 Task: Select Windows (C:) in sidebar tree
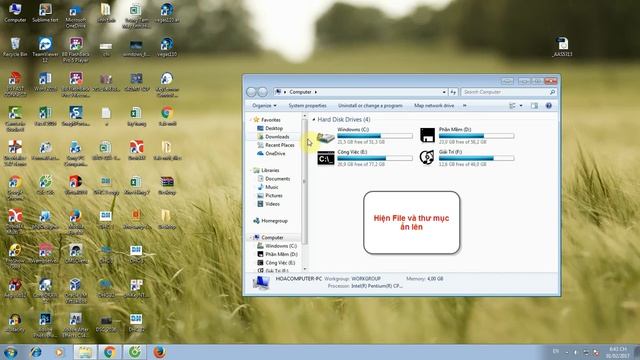click(x=277, y=246)
